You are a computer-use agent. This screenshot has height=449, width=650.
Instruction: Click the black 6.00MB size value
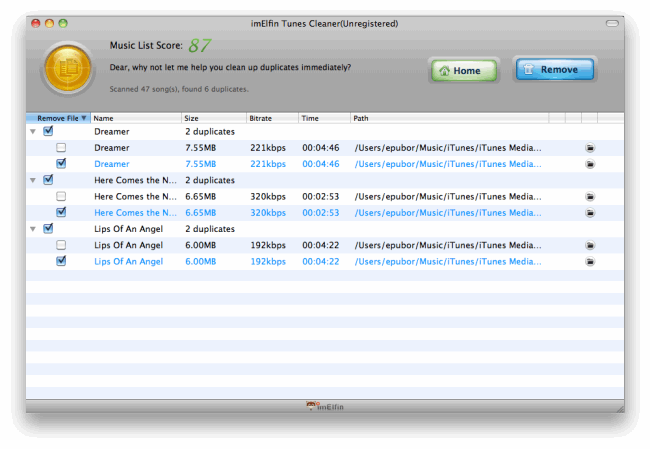[201, 245]
